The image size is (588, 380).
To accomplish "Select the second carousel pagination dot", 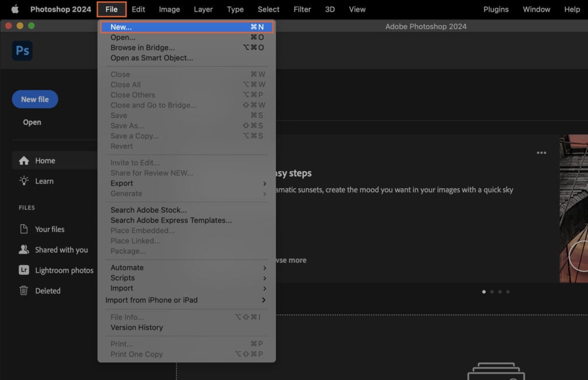I will (x=492, y=292).
